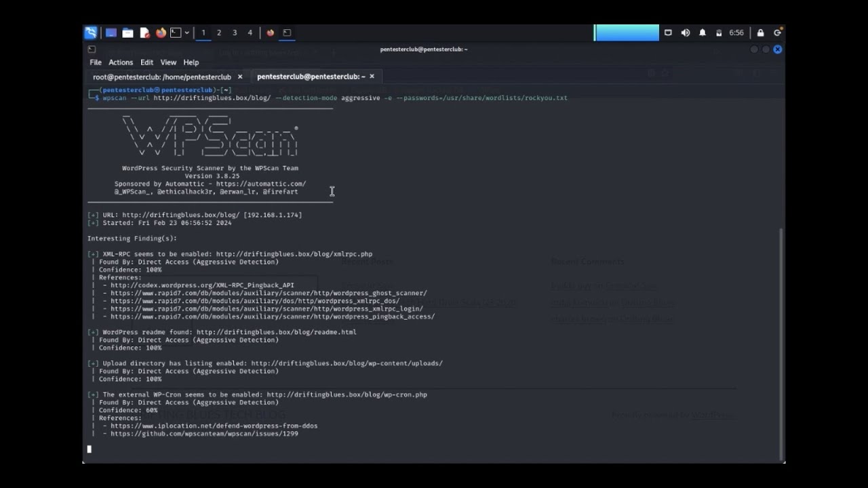Screen dimensions: 868x488
Task: Click the terminal window icon in title bar
Action: (x=92, y=49)
